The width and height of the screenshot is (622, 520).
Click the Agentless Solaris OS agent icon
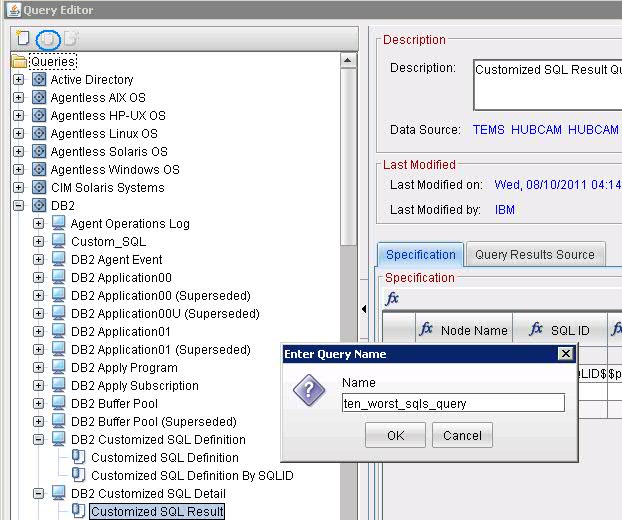(39, 152)
